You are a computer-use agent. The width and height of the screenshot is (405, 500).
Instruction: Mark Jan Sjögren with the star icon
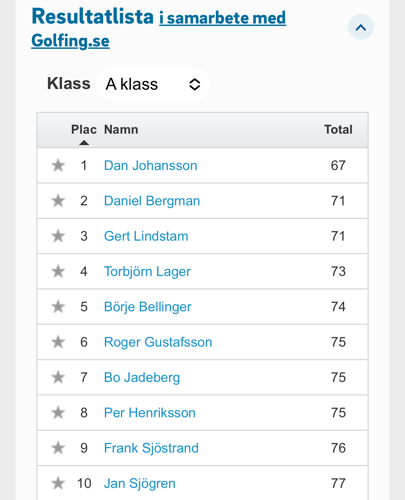tap(58, 483)
